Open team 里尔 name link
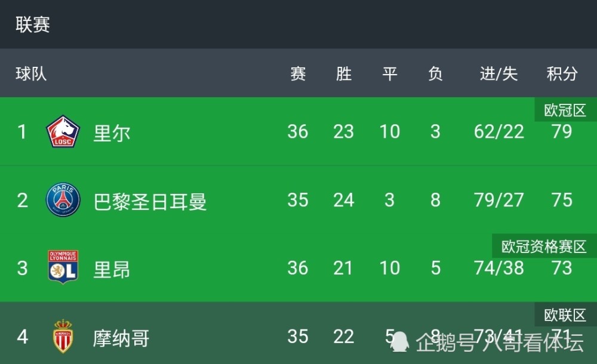The width and height of the screenshot is (597, 364). pyautogui.click(x=112, y=133)
